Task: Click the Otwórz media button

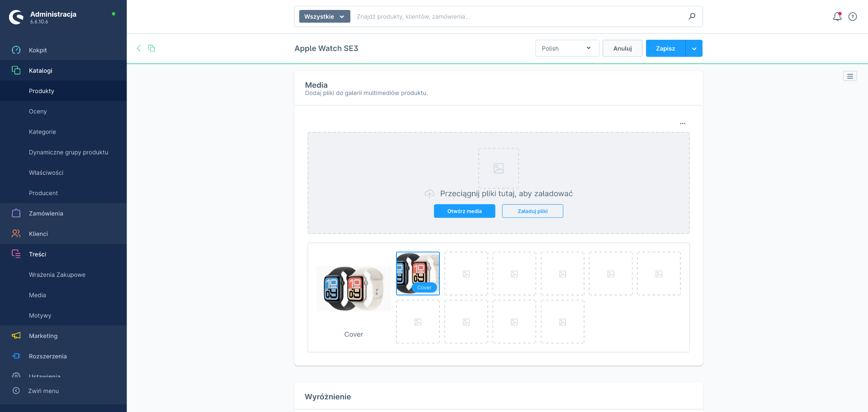Action: point(464,211)
